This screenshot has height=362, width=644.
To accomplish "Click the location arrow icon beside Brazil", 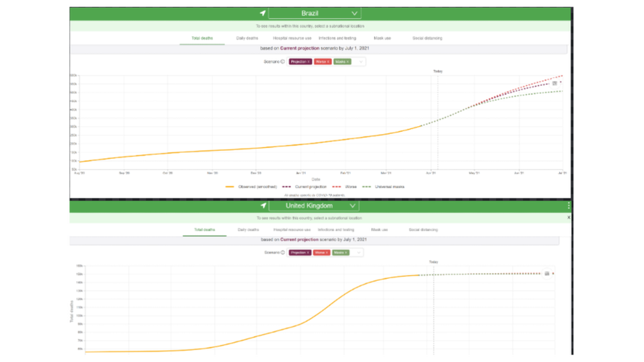I will coord(263,13).
